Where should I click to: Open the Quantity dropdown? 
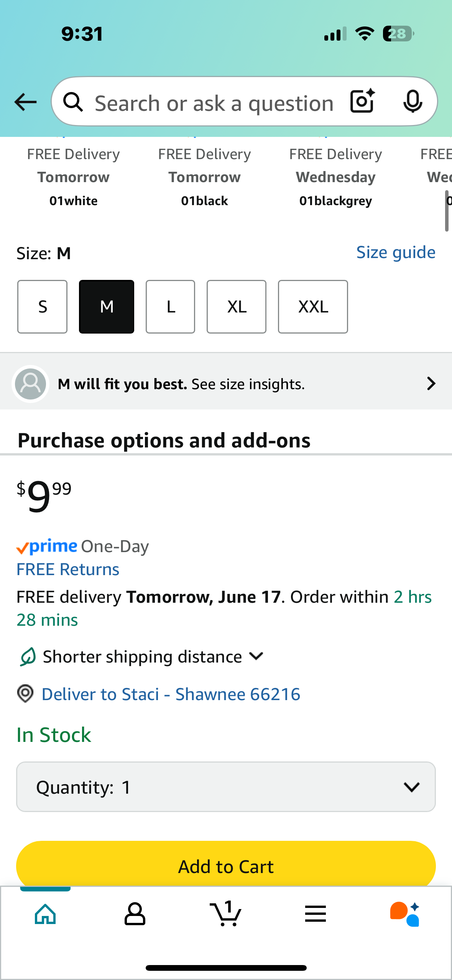pos(226,787)
